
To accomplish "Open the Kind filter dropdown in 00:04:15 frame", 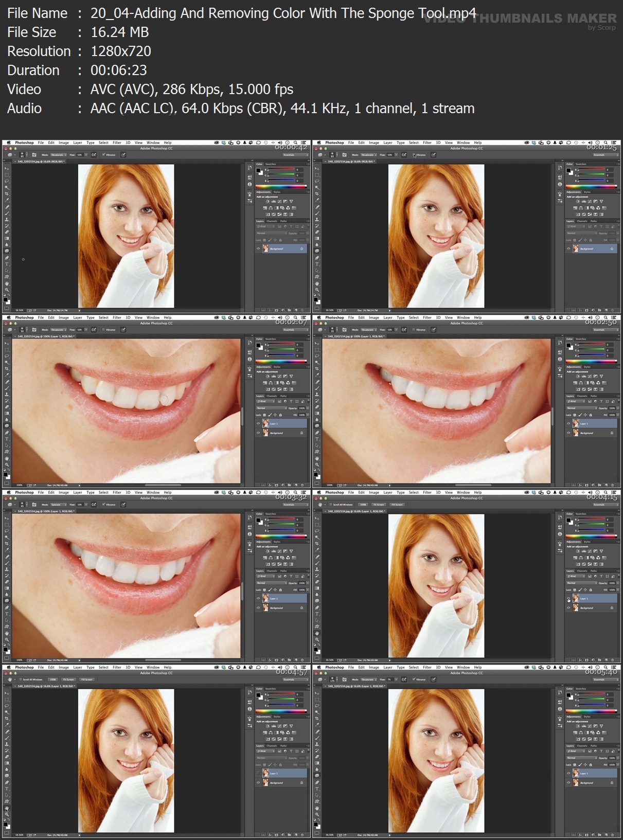I will pos(576,576).
